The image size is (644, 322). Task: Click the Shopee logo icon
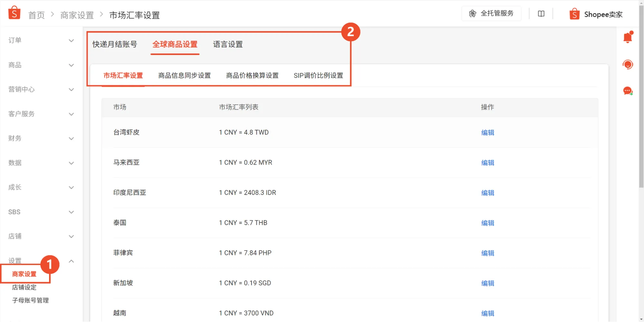[14, 12]
